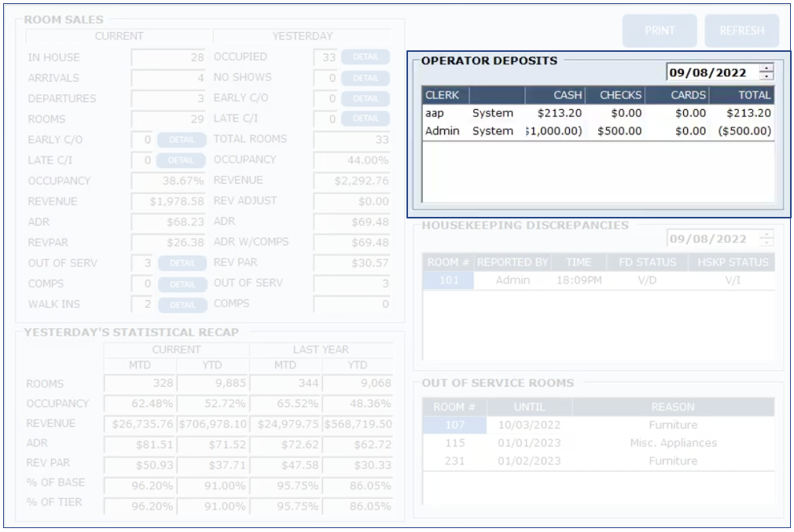Select room 101 in Housekeeping Discrepancies
This screenshot has width=794, height=532.
[448, 281]
